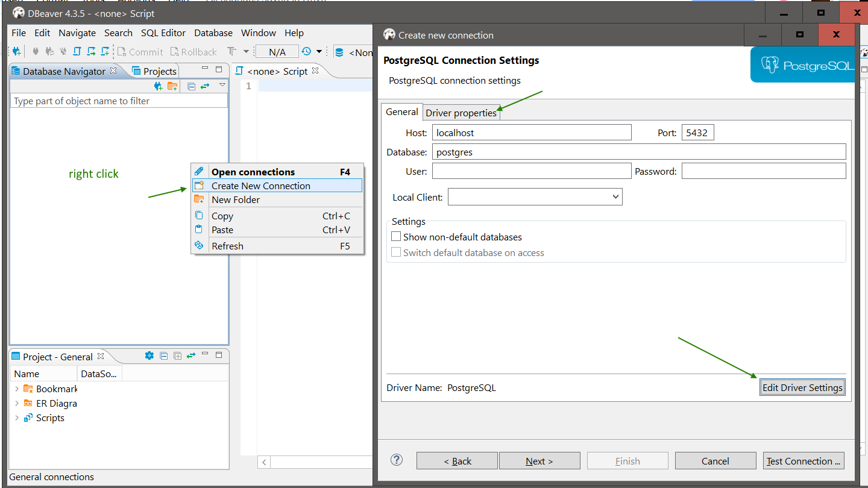868x488 pixels.
Task: Open the Navigate menu
Action: coord(77,33)
